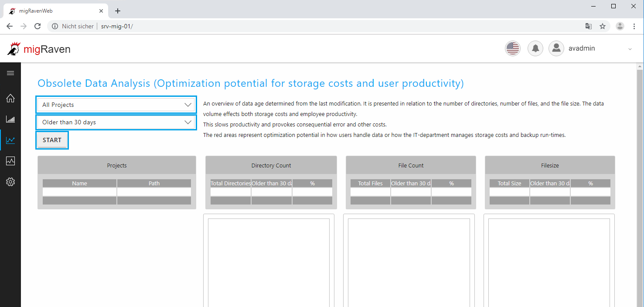The image size is (644, 307).
Task: Open the bar chart report sidebar icon
Action: tap(10, 119)
